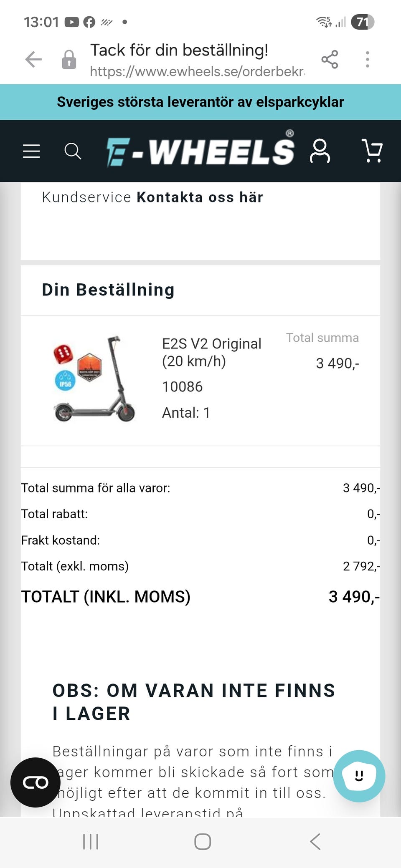Tap the browser share icon
This screenshot has width=401, height=868.
[x=330, y=59]
